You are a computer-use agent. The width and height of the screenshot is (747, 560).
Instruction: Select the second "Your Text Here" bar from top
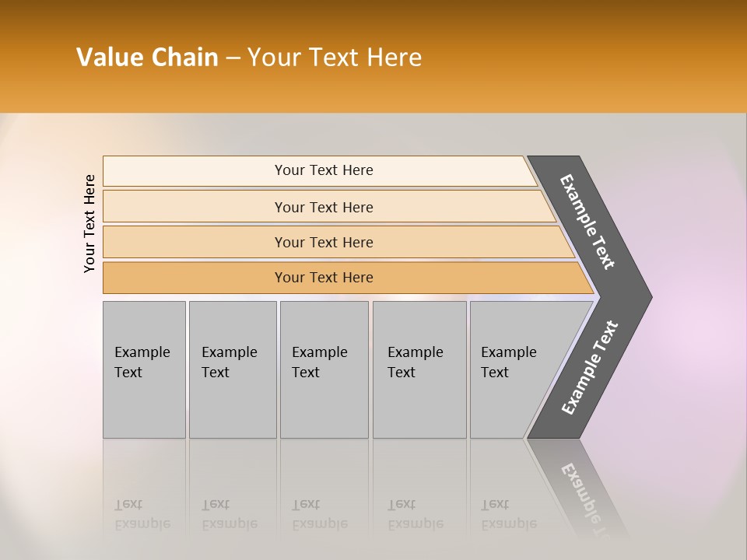point(324,207)
